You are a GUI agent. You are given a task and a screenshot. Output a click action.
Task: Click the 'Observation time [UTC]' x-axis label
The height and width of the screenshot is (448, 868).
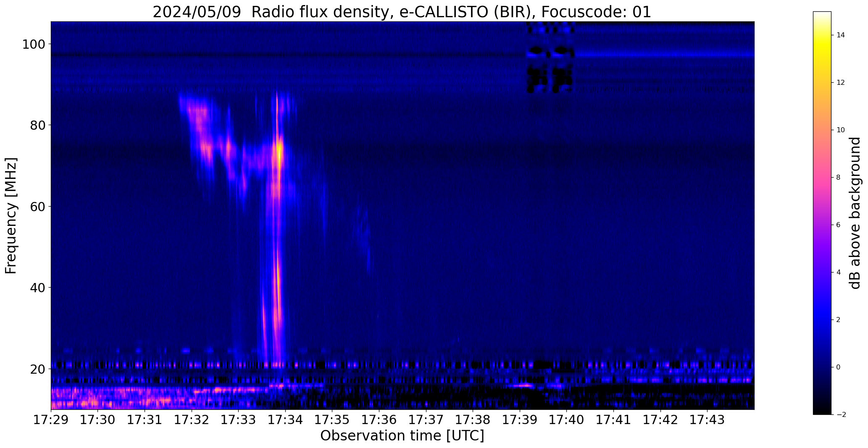click(402, 435)
